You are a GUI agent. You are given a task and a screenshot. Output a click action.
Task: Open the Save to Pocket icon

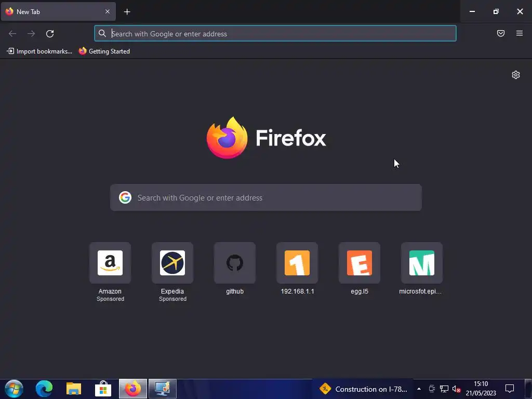501,33
